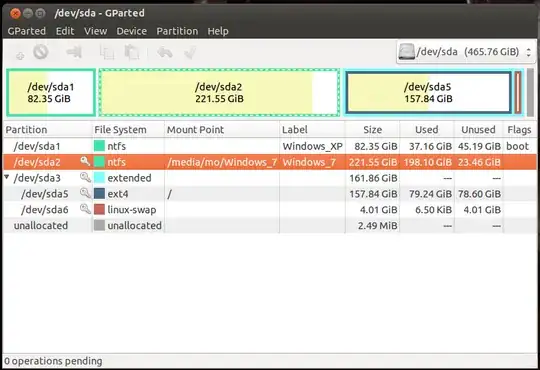Open the Partition menu
This screenshot has width=540, height=370.
[x=177, y=31]
